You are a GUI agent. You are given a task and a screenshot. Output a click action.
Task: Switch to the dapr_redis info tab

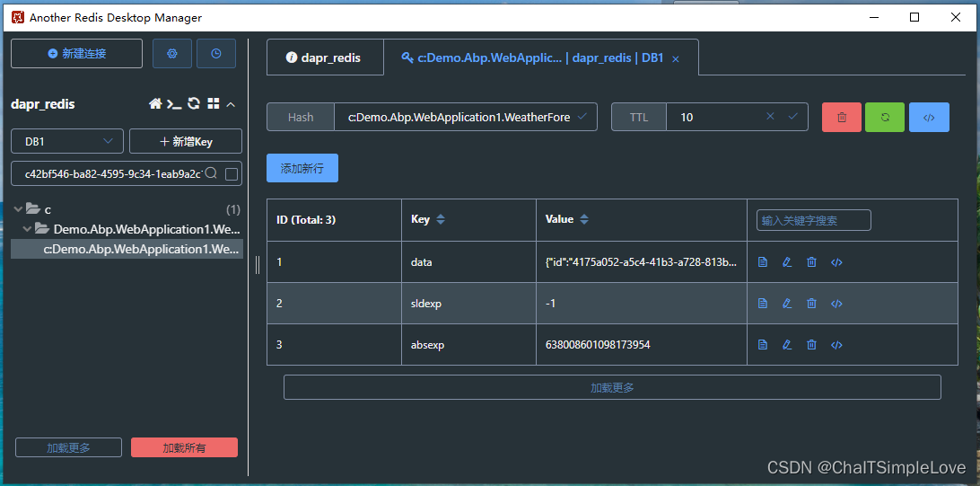coord(325,57)
